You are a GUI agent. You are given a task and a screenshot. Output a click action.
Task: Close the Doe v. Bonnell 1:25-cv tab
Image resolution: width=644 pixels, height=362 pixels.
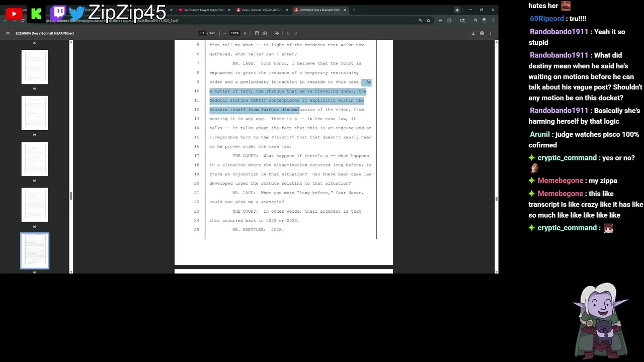[288, 10]
